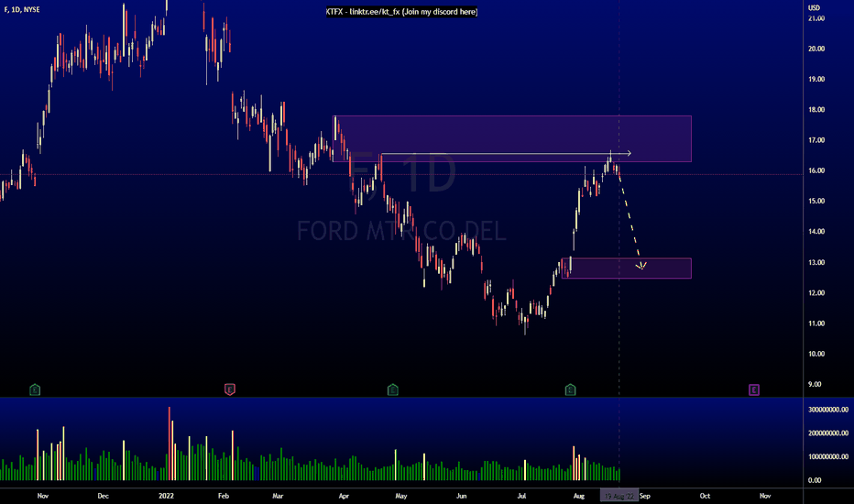This screenshot has width=854, height=504.
Task: Click the 0.00 volume axis label
Action: tap(815, 480)
